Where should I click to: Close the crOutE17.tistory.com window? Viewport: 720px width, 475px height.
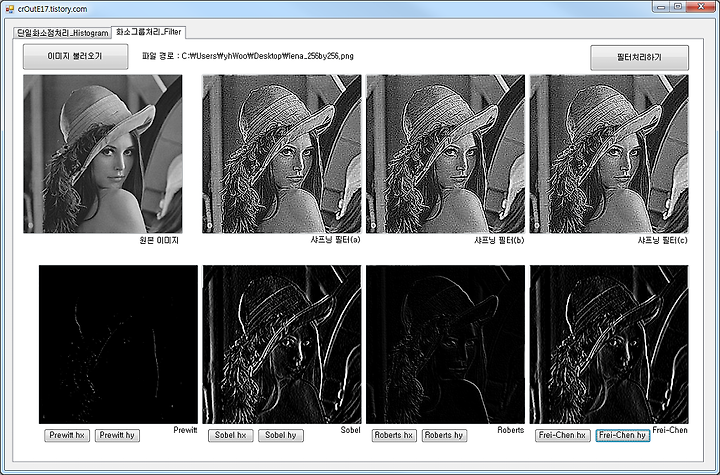(x=701, y=6)
